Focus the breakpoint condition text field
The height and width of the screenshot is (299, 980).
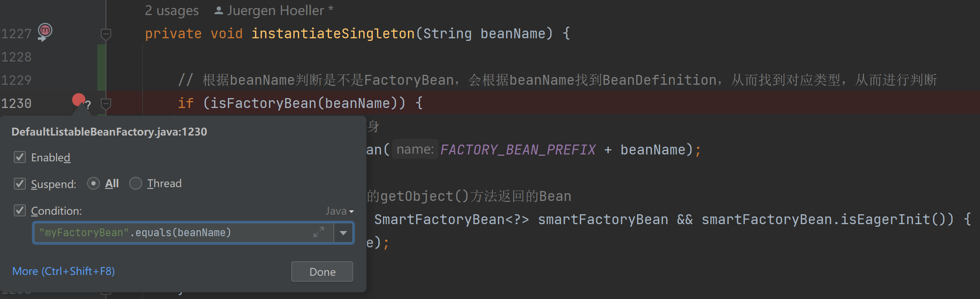(172, 233)
